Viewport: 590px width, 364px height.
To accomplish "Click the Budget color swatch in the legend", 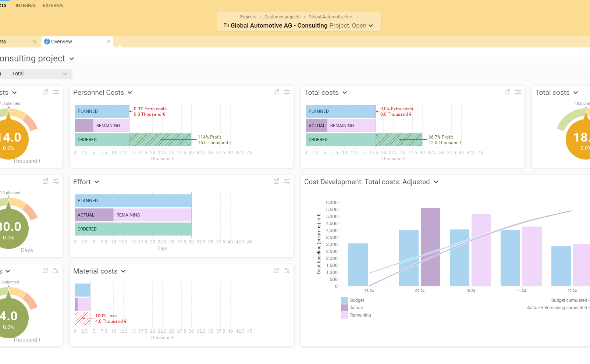I will [344, 300].
